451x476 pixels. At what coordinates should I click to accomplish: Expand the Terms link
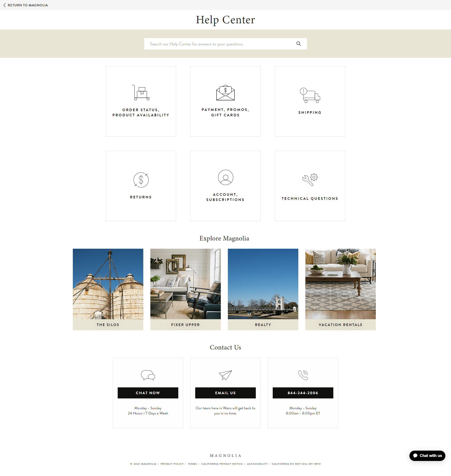[192, 464]
